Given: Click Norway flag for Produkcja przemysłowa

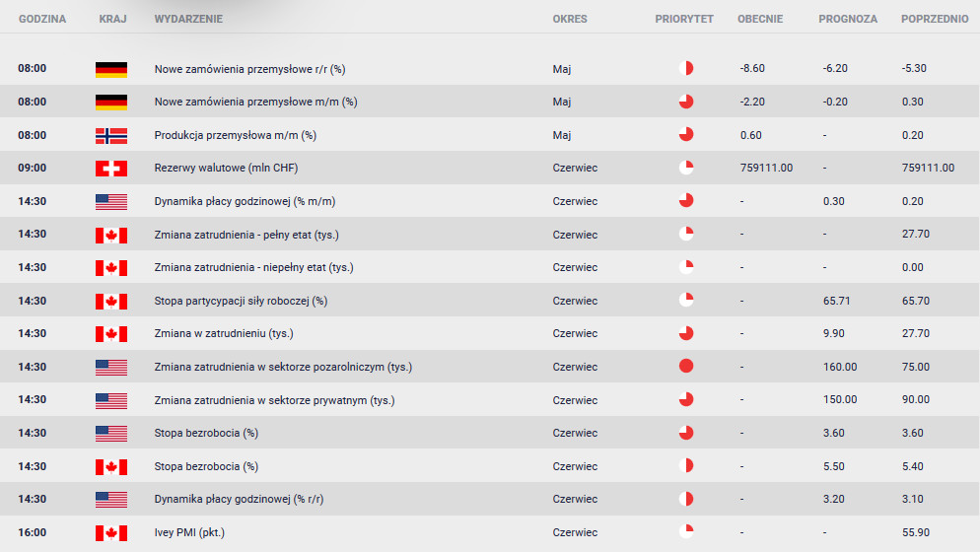Looking at the screenshot, I should (x=111, y=135).
